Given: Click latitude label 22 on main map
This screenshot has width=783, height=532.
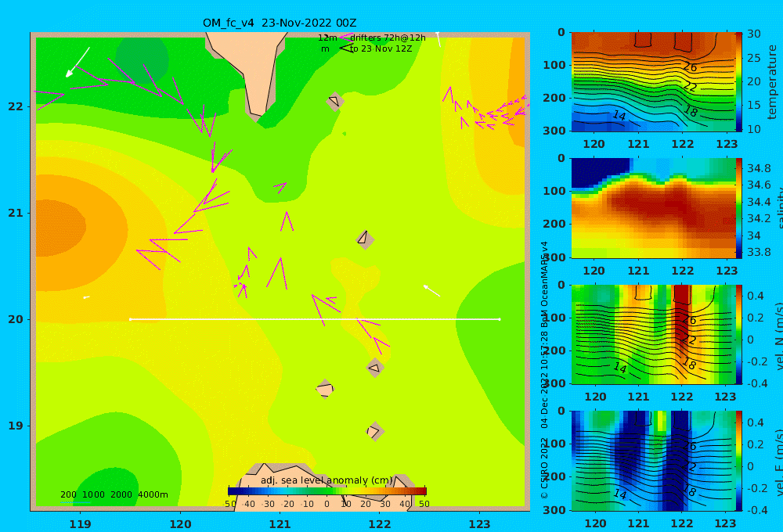Looking at the screenshot, I should tap(16, 106).
